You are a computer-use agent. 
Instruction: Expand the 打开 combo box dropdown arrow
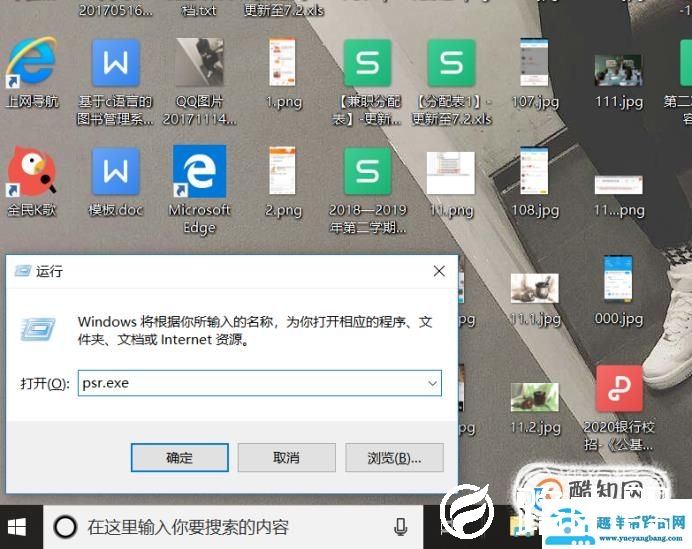pyautogui.click(x=432, y=383)
